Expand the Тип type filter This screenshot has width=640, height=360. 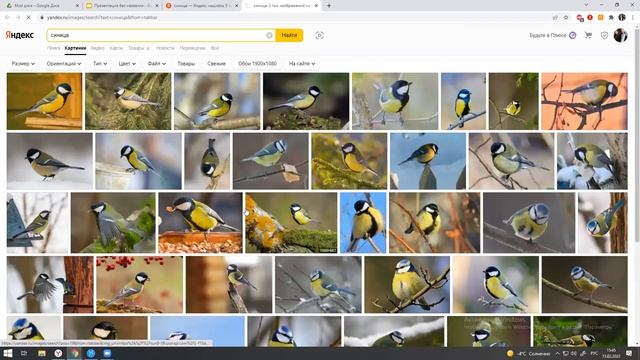click(x=100, y=64)
